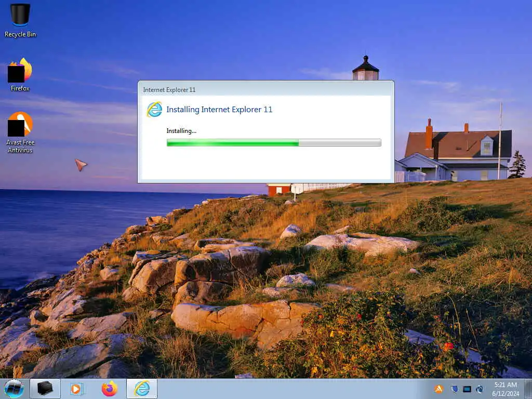Open the Avast orange tray icon
This screenshot has height=399, width=532.
point(438,389)
